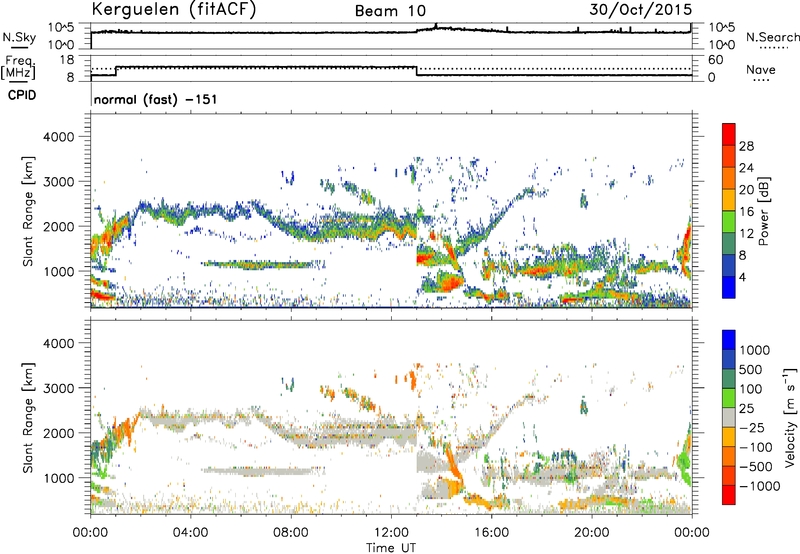
Task: Click the 12:00 time axis label
Action: pyautogui.click(x=391, y=533)
